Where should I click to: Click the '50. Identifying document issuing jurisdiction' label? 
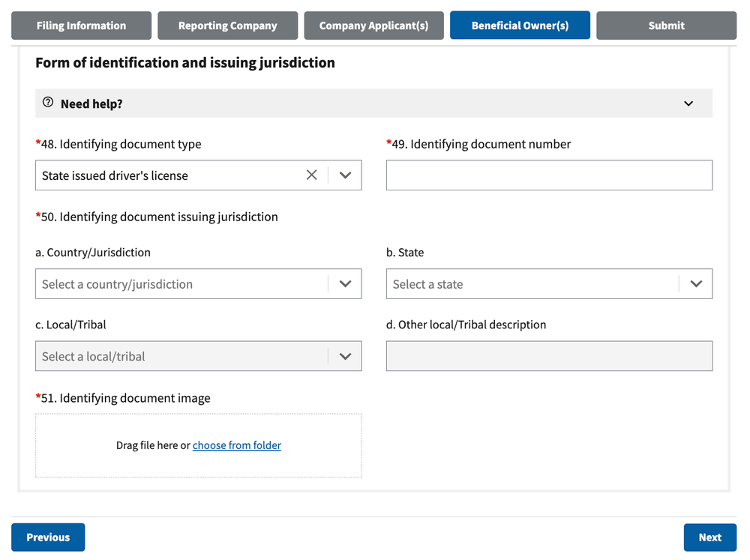click(x=157, y=217)
